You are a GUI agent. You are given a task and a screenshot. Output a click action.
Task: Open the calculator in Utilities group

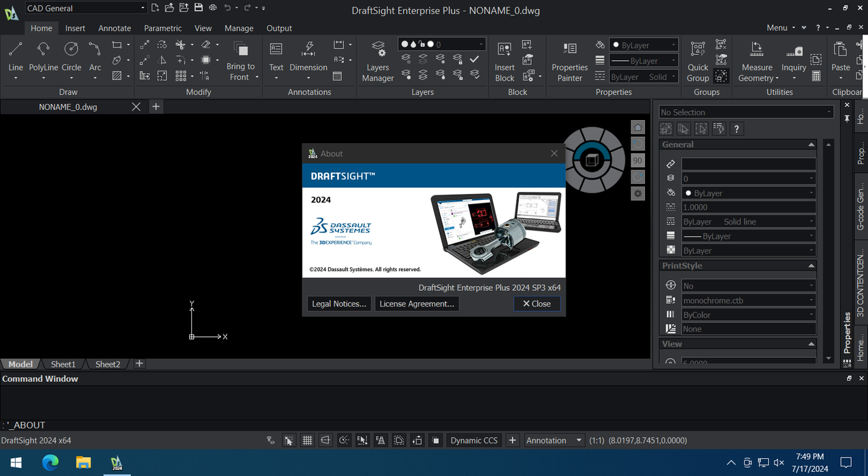(816, 75)
